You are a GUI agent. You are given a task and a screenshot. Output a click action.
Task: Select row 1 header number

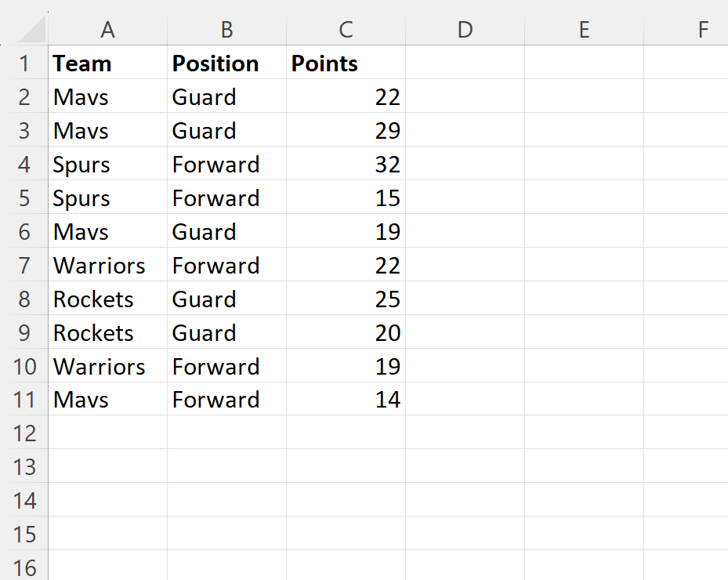(x=24, y=63)
